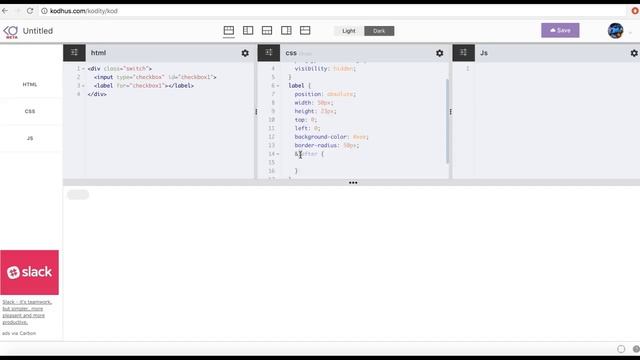Click the site info icon beside the URL
Screen dimensions: 640x360
pos(44,11)
